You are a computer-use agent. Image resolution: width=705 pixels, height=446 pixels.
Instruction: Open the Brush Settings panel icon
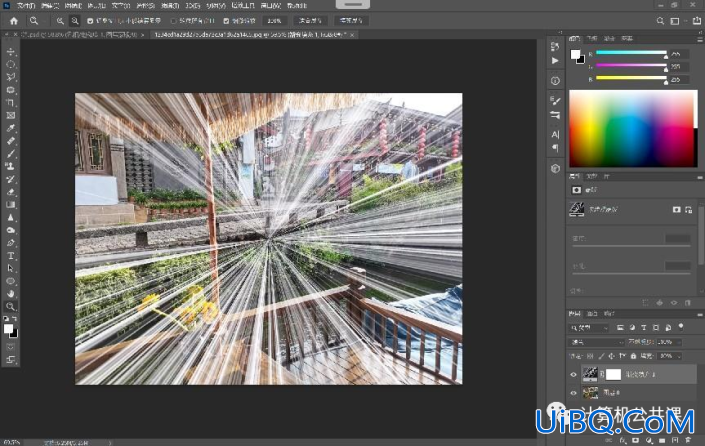click(x=555, y=100)
